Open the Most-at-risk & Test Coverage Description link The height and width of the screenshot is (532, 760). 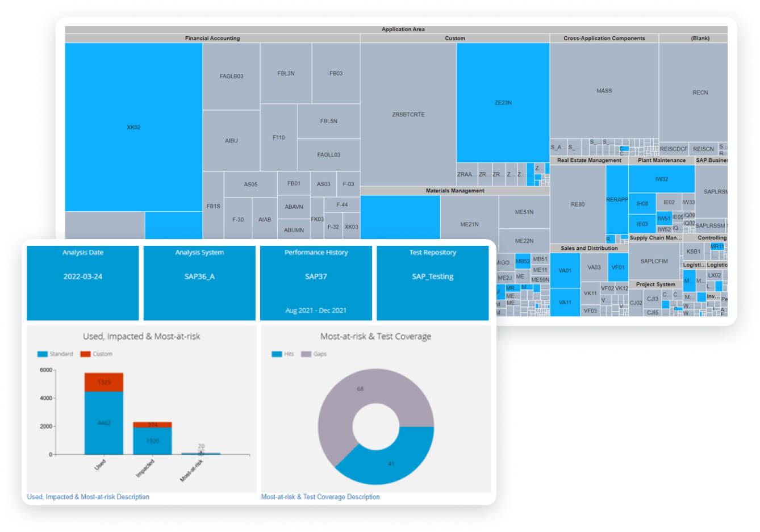click(320, 496)
